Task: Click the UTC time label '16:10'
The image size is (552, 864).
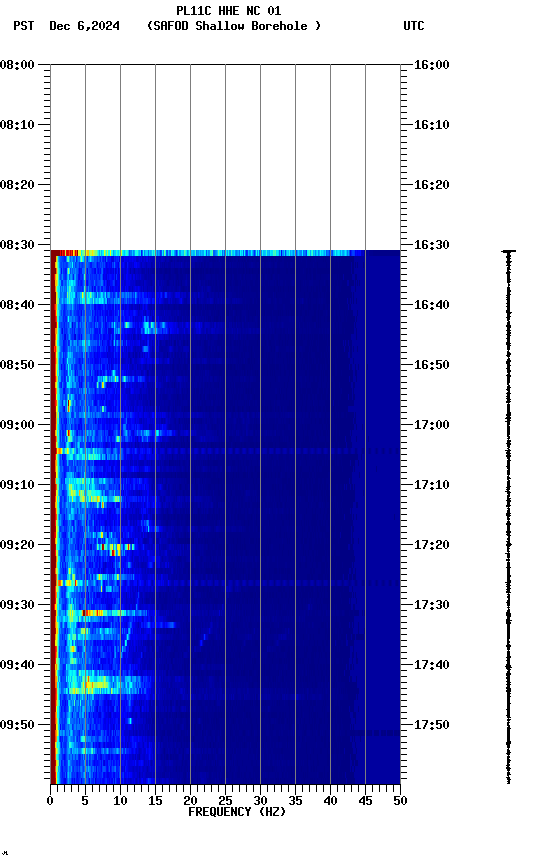Action: pyautogui.click(x=432, y=125)
